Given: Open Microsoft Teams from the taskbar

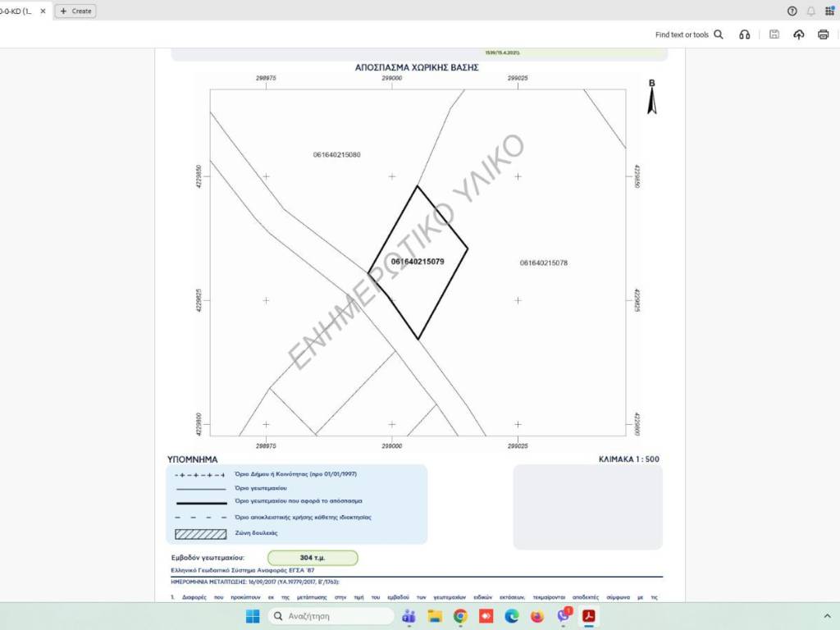Looking at the screenshot, I should (x=409, y=616).
